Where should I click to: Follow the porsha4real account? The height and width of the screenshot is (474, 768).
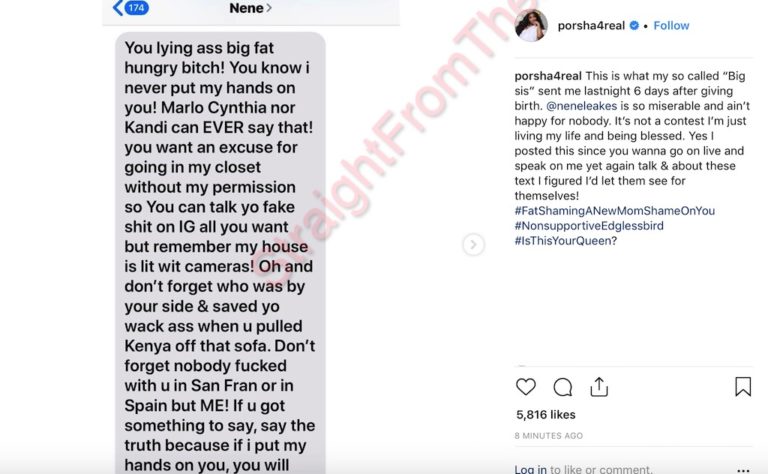coord(671,25)
